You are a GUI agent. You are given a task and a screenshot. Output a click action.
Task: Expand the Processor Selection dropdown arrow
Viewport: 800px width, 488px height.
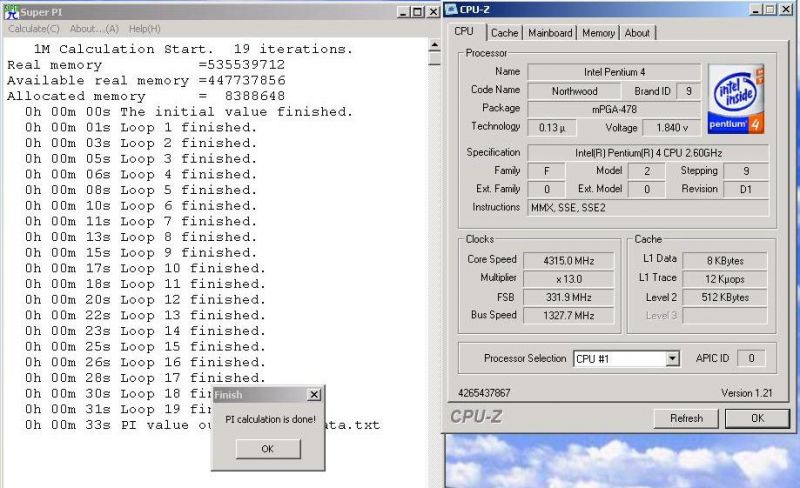point(672,359)
